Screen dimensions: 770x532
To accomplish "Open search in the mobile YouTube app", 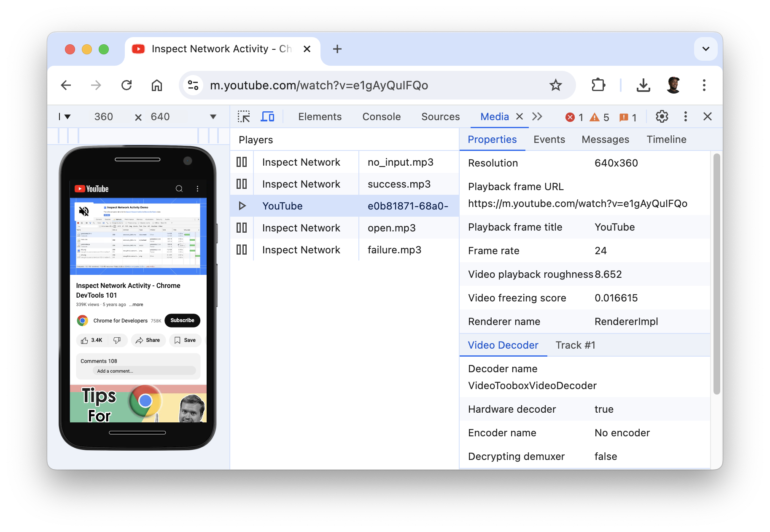I will pyautogui.click(x=180, y=188).
